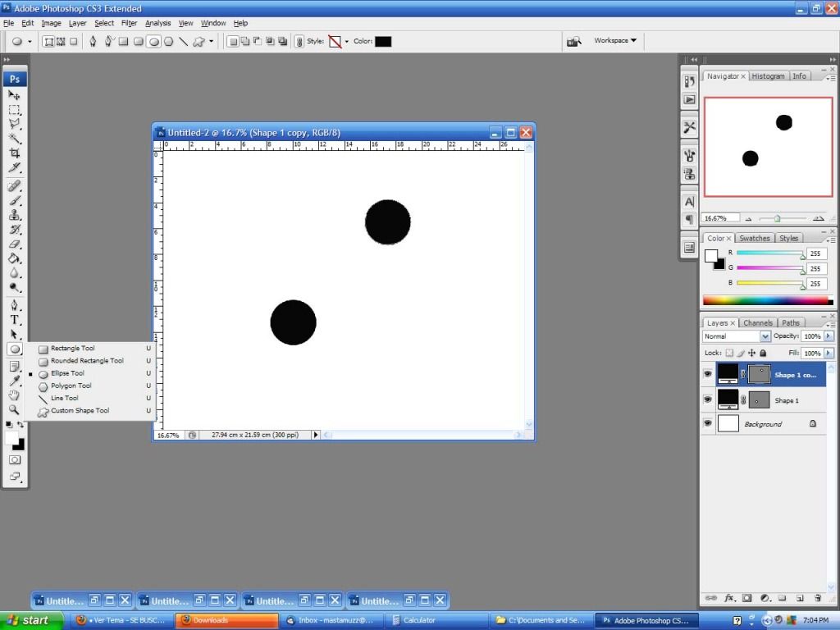
Task: Select the Healing Brush tool
Action: (15, 186)
